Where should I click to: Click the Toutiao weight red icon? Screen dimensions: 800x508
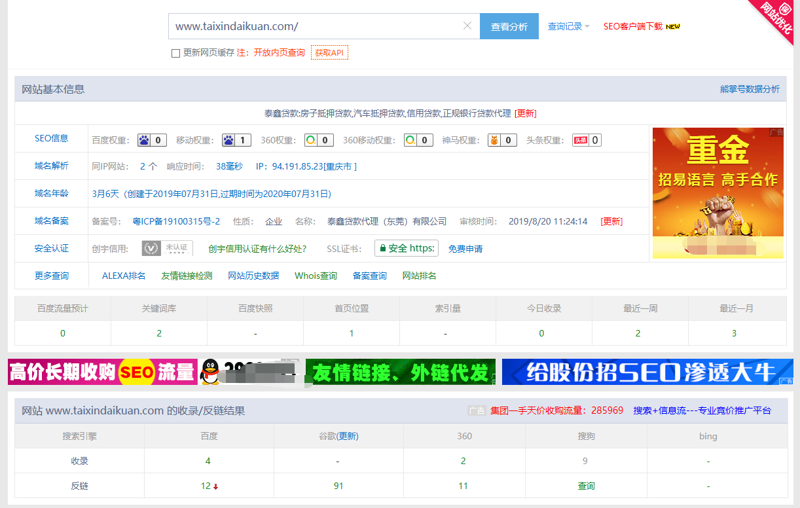tap(580, 140)
